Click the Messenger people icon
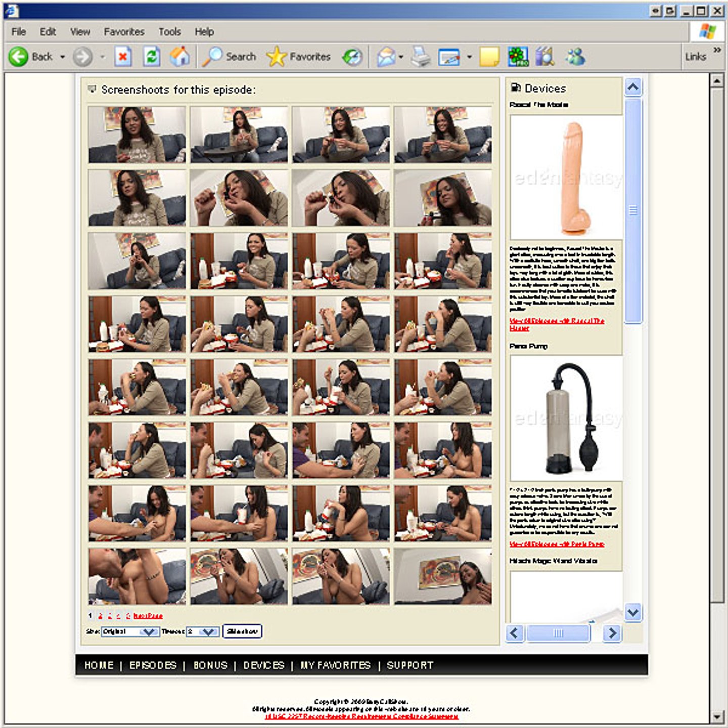 click(575, 57)
